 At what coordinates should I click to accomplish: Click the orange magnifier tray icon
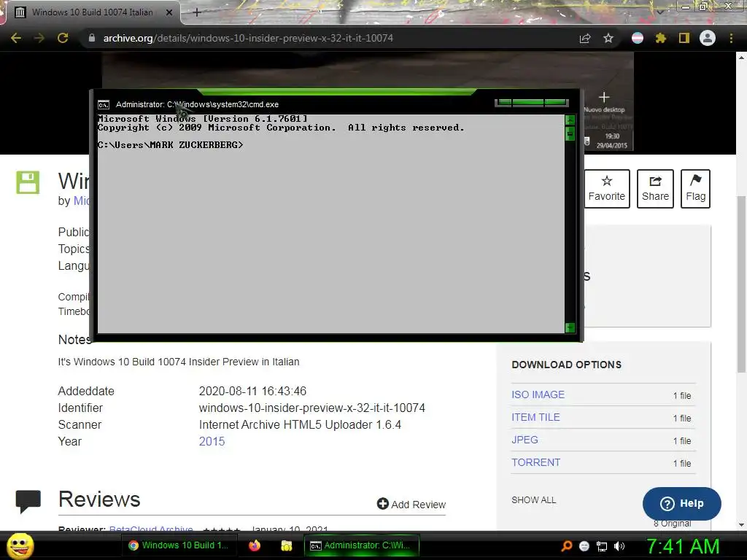567,546
